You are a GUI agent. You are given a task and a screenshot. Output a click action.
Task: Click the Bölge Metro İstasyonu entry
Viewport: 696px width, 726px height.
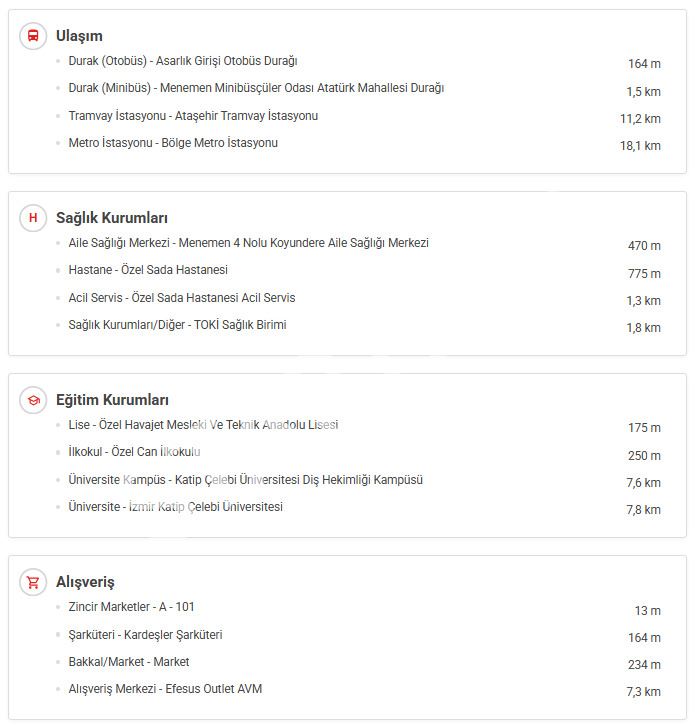pos(173,143)
